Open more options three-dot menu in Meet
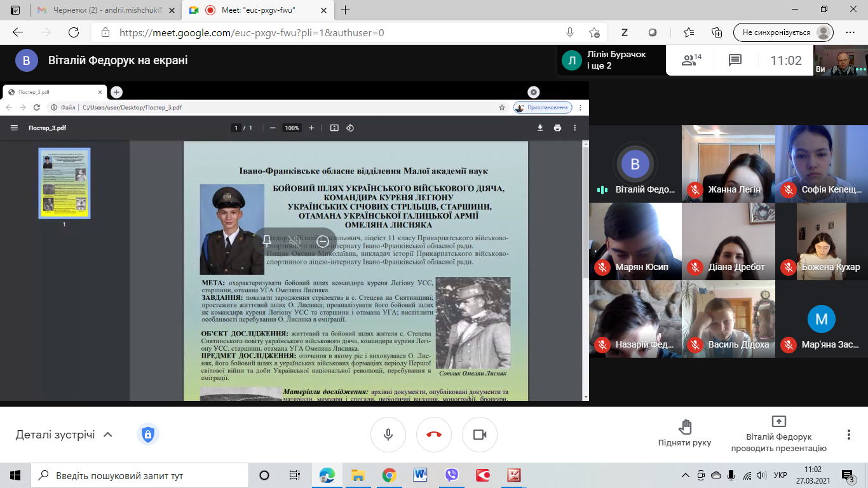Viewport: 868px width, 488px height. click(848, 435)
